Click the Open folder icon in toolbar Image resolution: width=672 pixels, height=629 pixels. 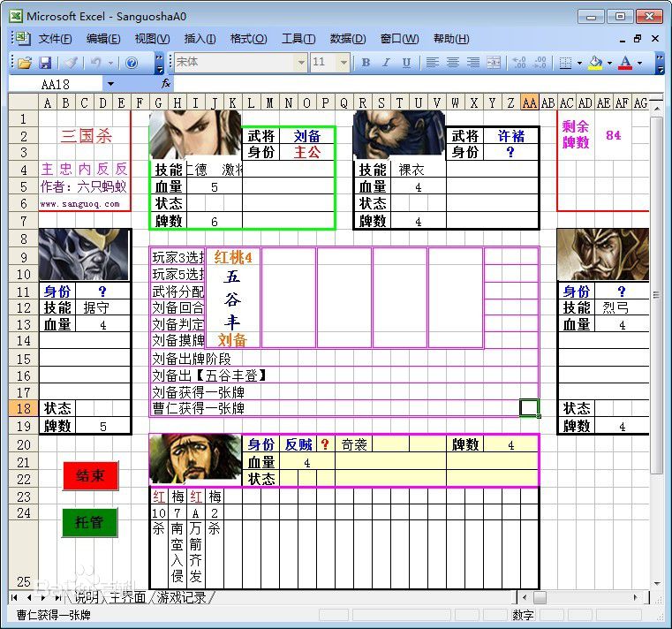(25, 63)
